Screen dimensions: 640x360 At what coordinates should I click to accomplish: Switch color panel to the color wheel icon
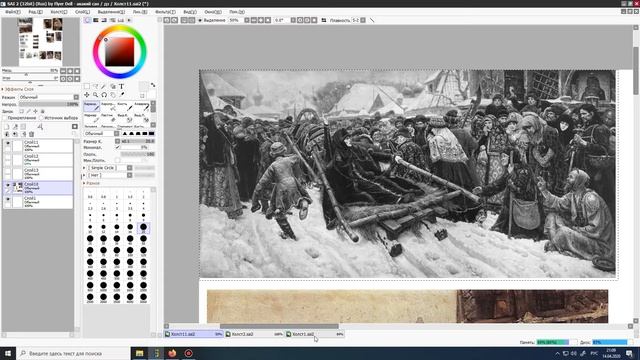click(88, 20)
